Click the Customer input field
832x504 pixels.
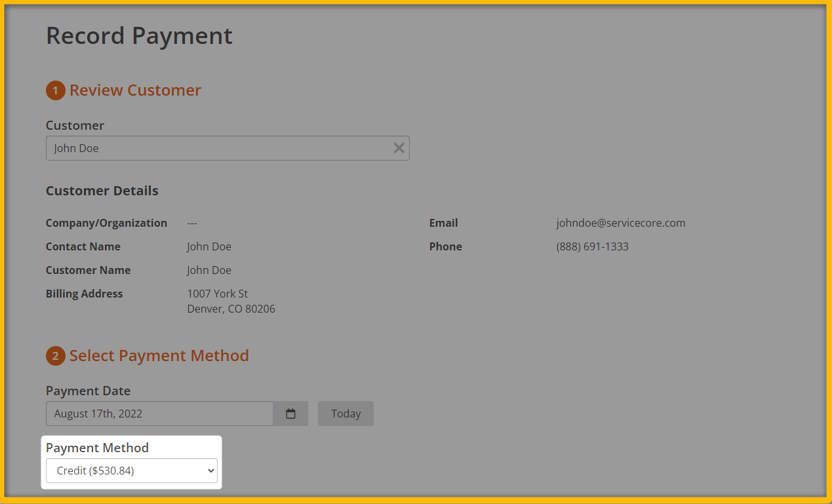tap(228, 148)
